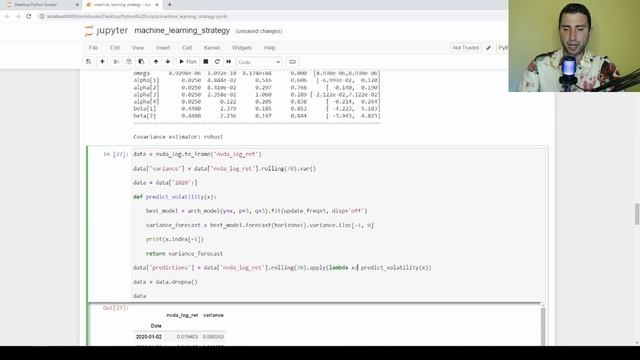Open the Kernel menu
This screenshot has height=360, width=640.
pos(212,48)
